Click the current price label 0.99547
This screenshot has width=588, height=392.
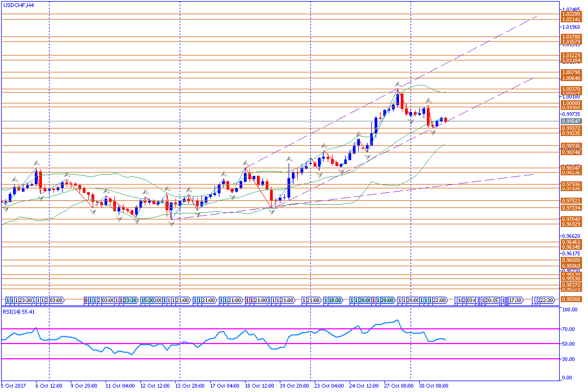click(571, 121)
